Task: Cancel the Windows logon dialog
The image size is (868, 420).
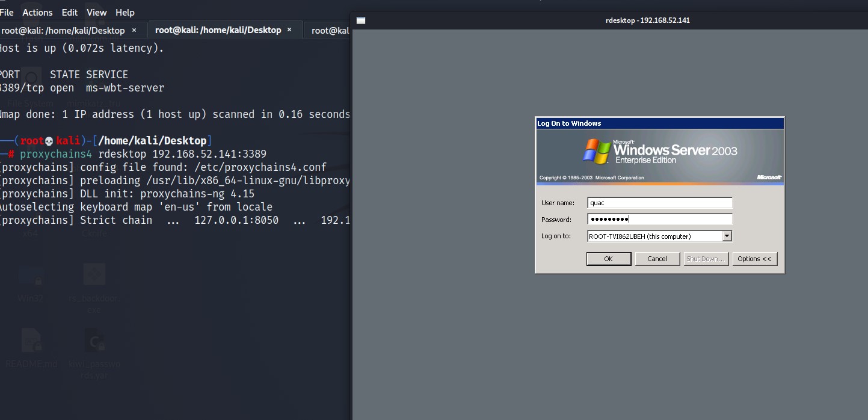Action: pyautogui.click(x=657, y=258)
